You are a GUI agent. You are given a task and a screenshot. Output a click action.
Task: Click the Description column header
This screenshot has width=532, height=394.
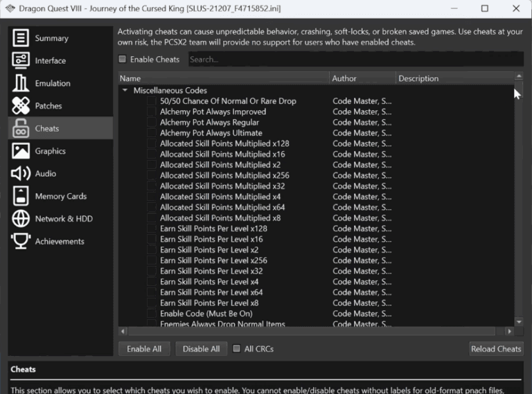tap(455, 78)
